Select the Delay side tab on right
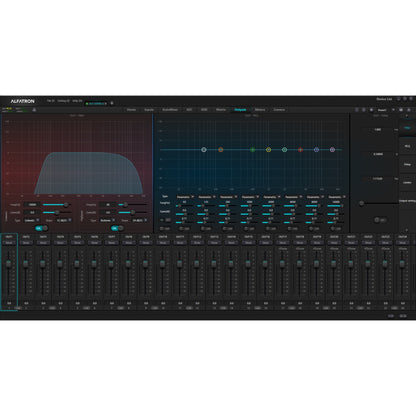 pyautogui.click(x=407, y=164)
